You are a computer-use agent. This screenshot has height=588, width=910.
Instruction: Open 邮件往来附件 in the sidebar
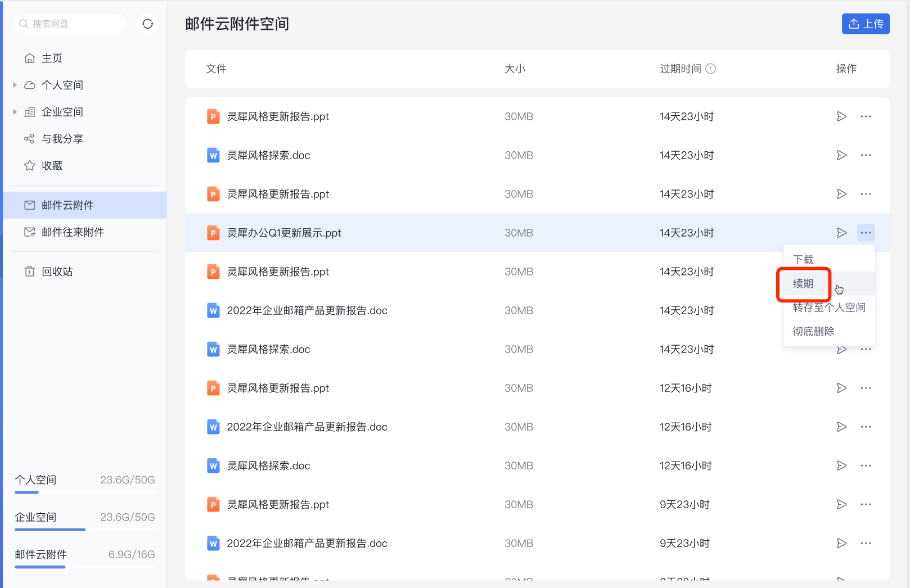coord(74,232)
